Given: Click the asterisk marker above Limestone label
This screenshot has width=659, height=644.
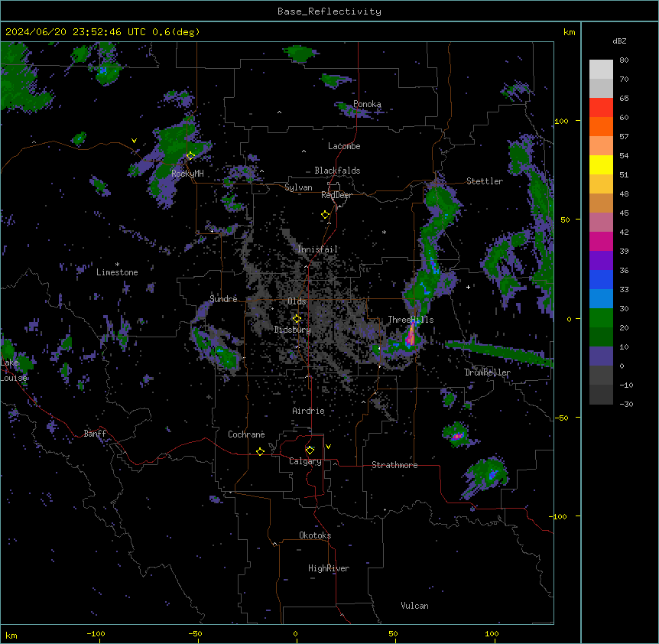Looking at the screenshot, I should [x=117, y=265].
